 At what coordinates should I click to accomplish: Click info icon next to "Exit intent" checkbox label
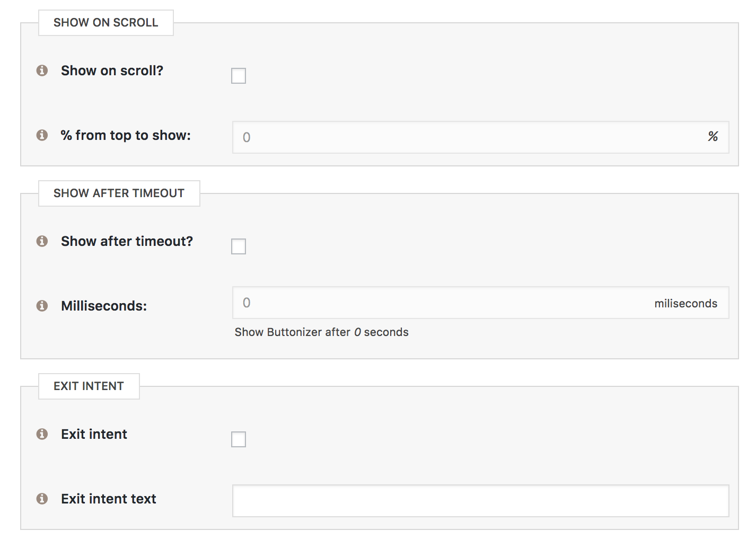coord(42,434)
